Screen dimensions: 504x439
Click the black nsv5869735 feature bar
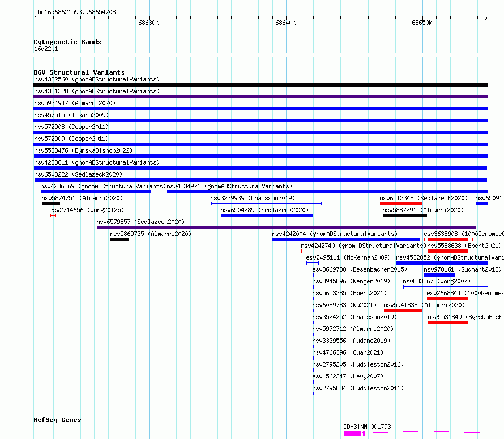(119, 239)
